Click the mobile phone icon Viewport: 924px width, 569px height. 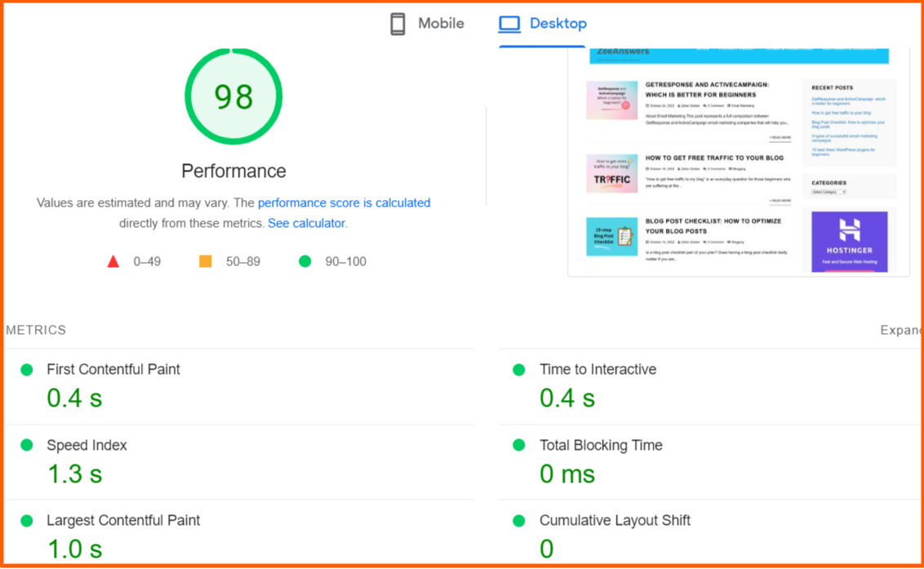coord(398,23)
